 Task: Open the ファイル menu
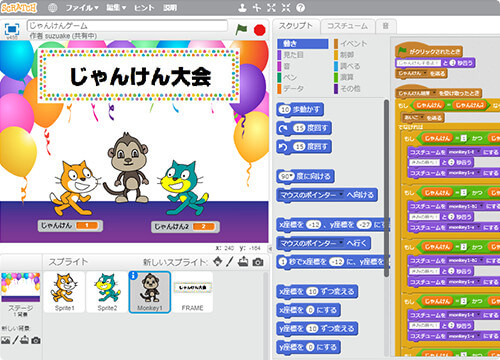[x=82, y=8]
